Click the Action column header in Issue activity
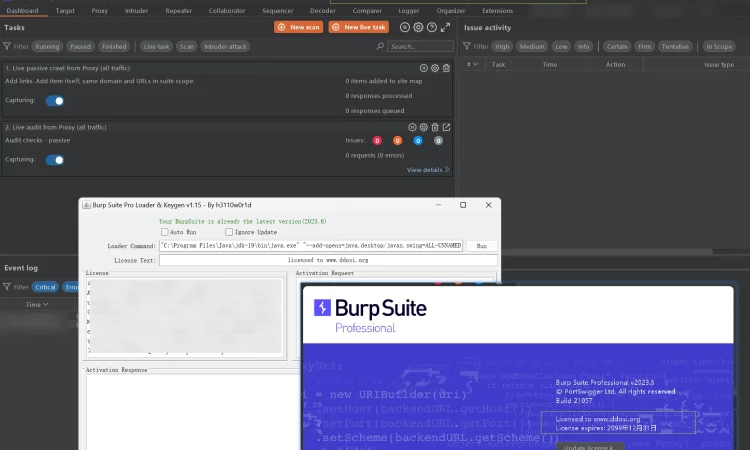Screen dimensions: 750x450 616,65
